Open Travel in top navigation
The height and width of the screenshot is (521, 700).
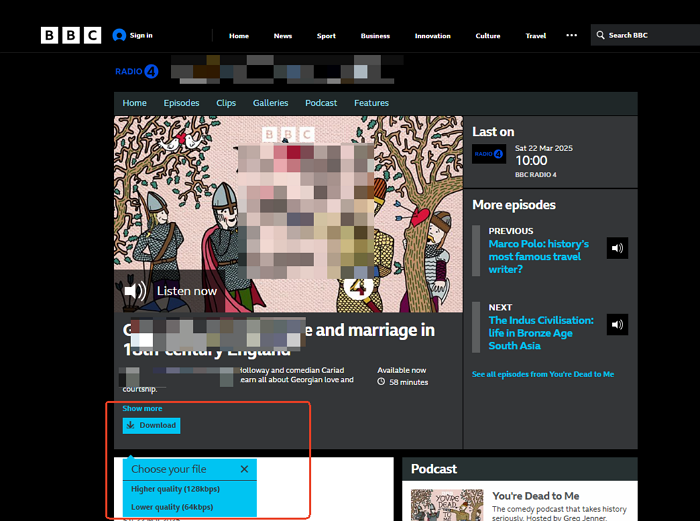[x=536, y=36]
